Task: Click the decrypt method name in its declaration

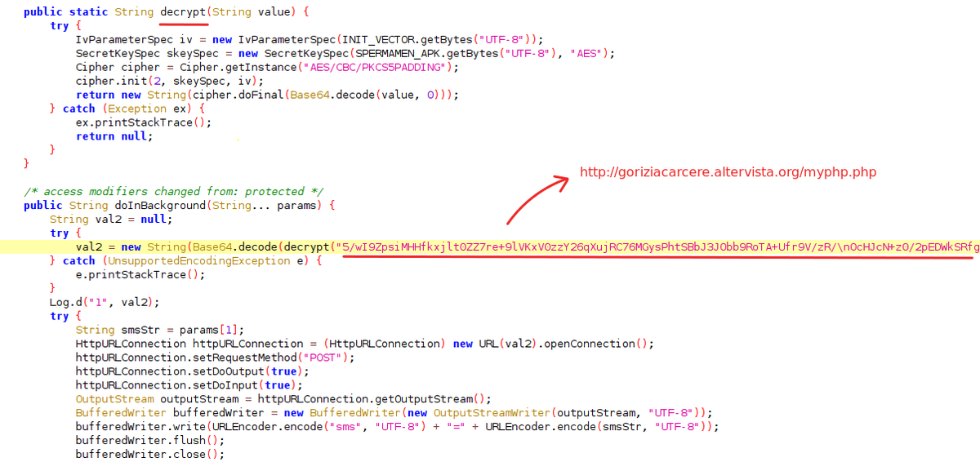Action: pyautogui.click(x=185, y=12)
